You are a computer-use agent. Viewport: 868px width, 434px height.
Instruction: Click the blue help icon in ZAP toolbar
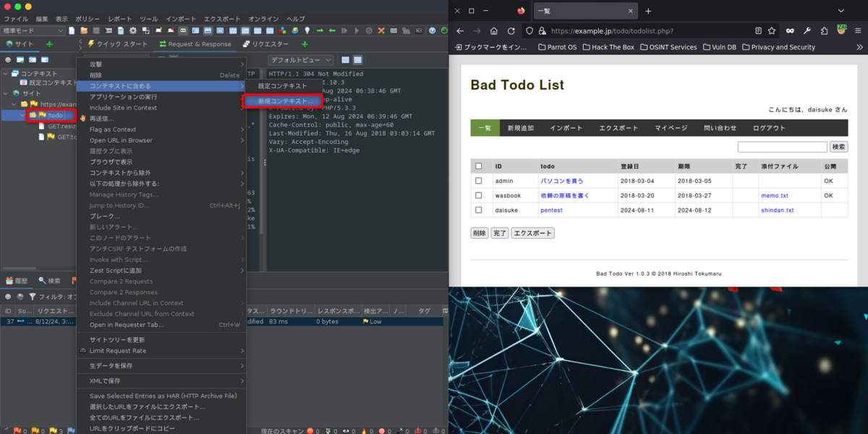coord(433,30)
